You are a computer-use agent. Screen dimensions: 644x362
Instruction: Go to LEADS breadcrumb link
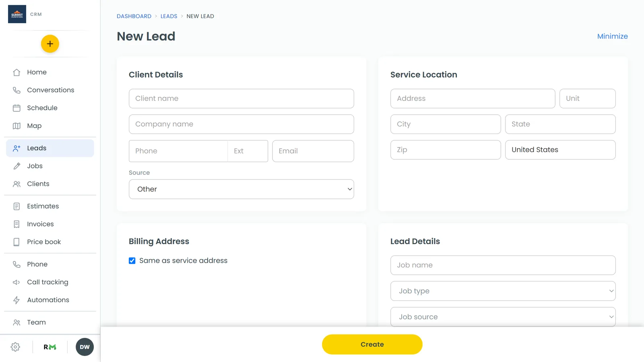tap(169, 16)
